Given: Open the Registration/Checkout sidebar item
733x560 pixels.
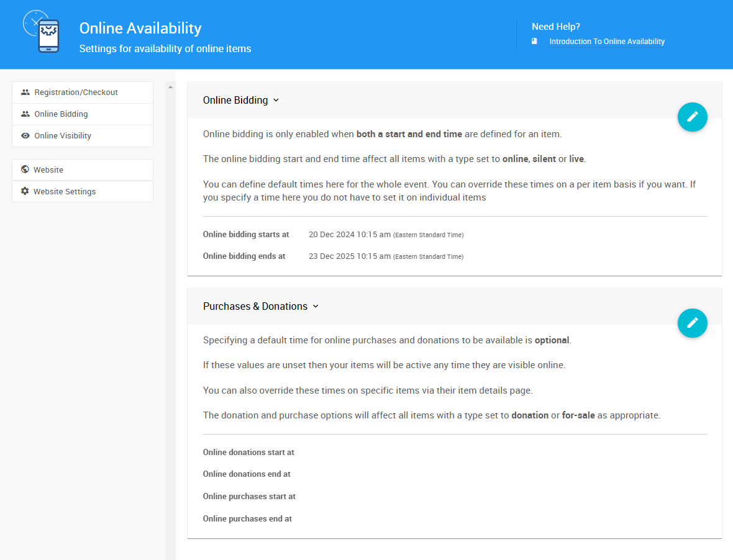Looking at the screenshot, I should 76,93.
